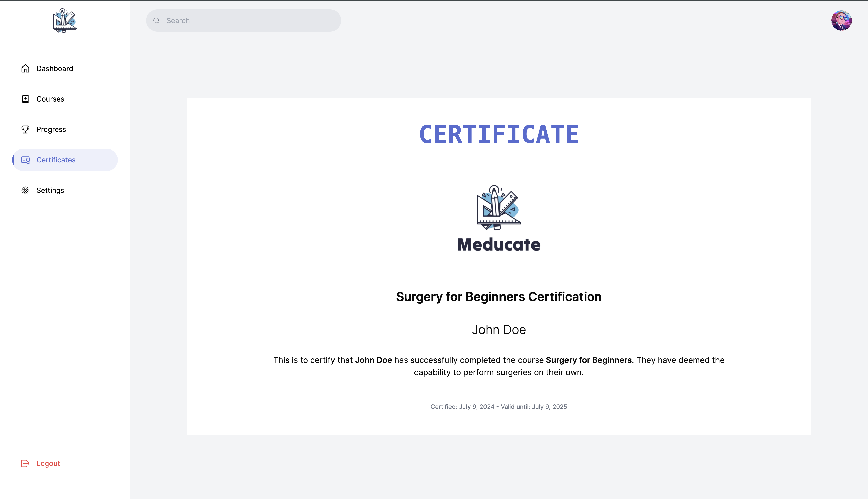Click the Courses book icon
This screenshot has width=868, height=499.
click(x=25, y=99)
